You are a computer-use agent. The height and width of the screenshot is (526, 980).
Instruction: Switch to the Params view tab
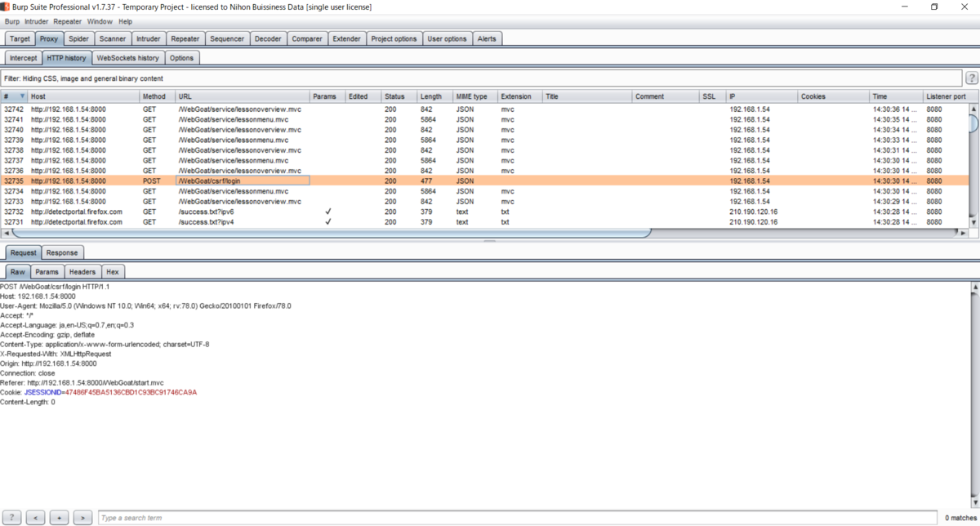[47, 271]
